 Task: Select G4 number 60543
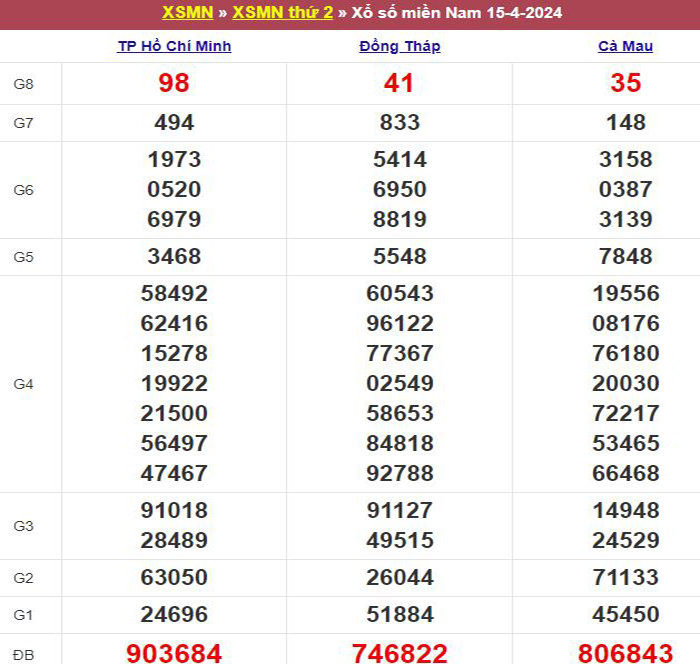(x=400, y=293)
